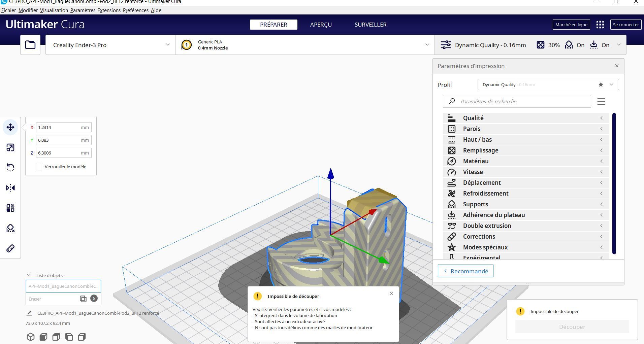Expand the Modes spéciaux section
This screenshot has height=344, width=644.
point(526,247)
